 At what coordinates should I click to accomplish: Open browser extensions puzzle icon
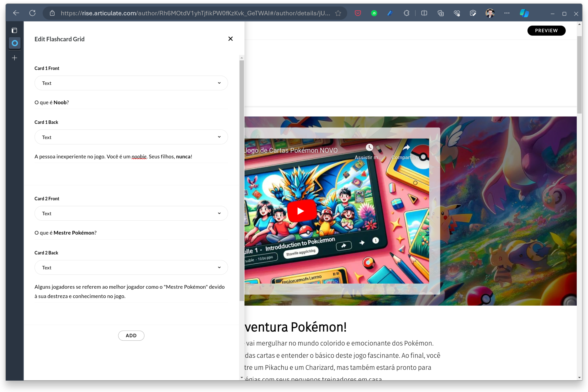(x=407, y=13)
